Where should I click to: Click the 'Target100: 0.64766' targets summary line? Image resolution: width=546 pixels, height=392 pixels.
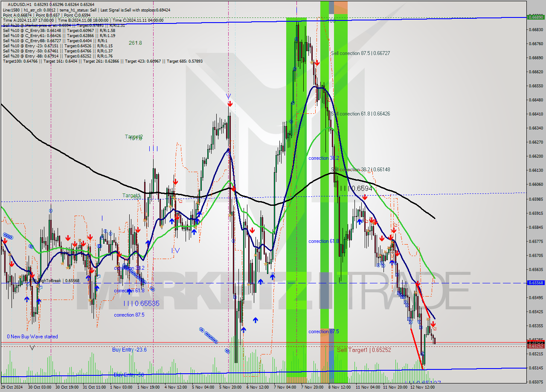(x=102, y=61)
